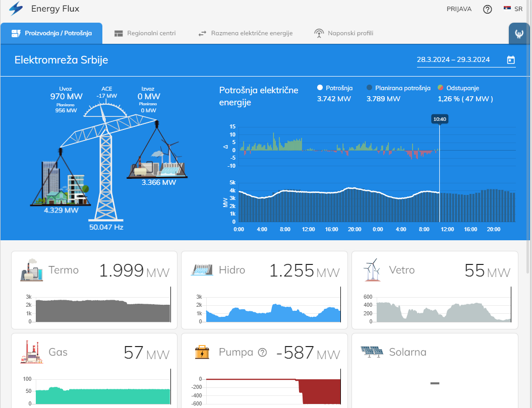The height and width of the screenshot is (408, 532).
Task: Click the Gas plant icon
Action: point(31,352)
